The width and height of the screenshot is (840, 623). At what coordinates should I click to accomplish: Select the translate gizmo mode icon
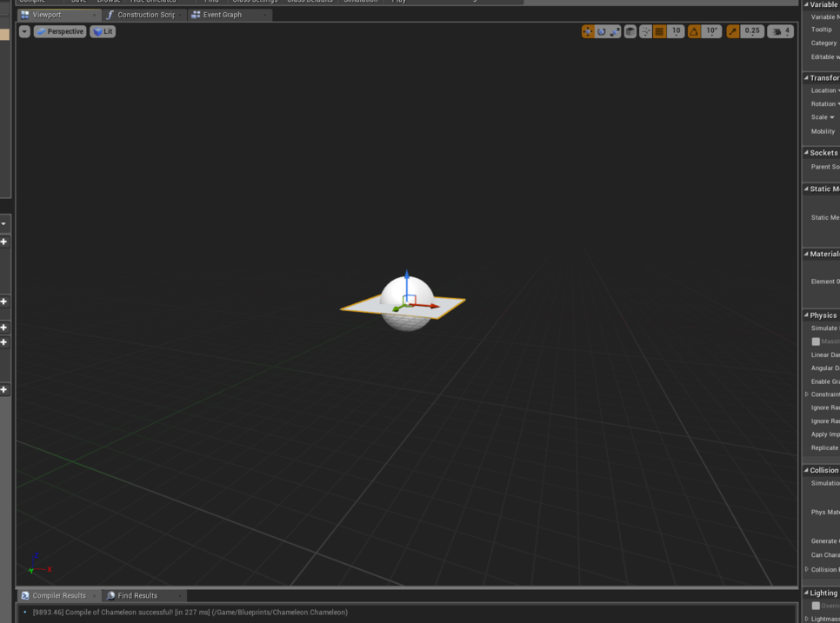click(588, 31)
